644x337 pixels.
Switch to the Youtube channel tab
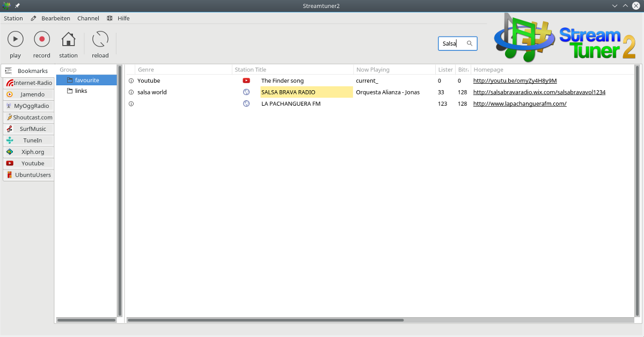29,164
